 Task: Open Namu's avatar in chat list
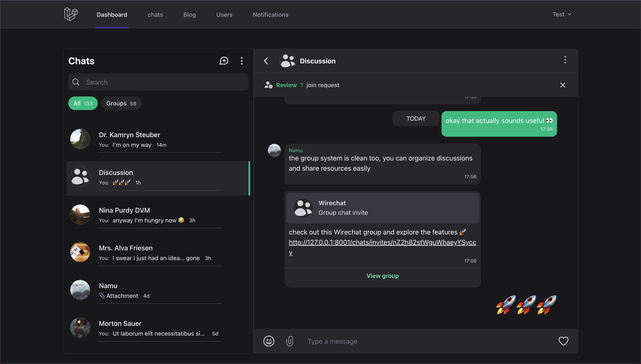click(80, 290)
